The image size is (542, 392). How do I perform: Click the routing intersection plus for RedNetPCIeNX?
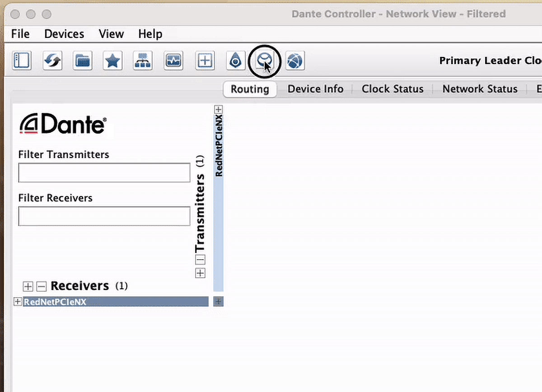[x=218, y=302]
